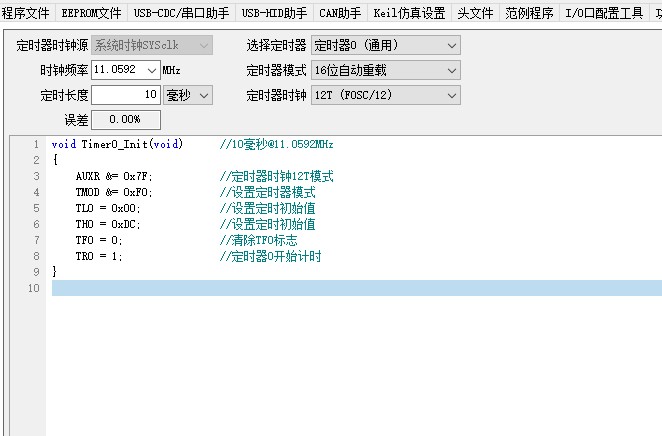Click the line TR0 = 1;
Screen dimensions: 662x436
click(x=99, y=257)
